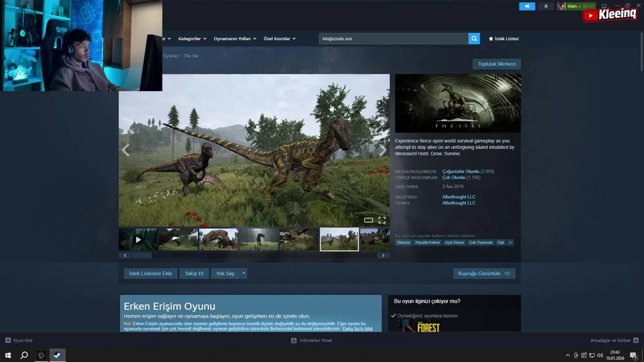
Task: Go to previous screenshot with left arrow
Action: tap(125, 150)
